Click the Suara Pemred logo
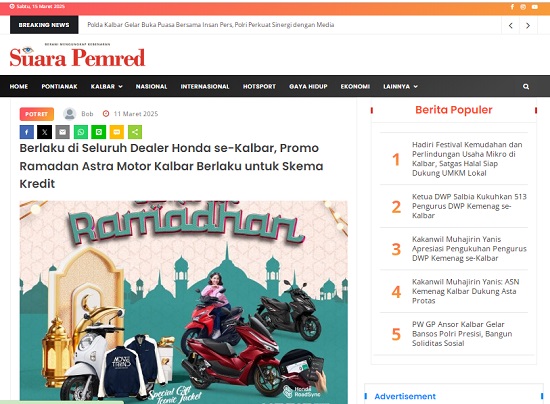Image resolution: width=550 pixels, height=404 pixels. (77, 56)
